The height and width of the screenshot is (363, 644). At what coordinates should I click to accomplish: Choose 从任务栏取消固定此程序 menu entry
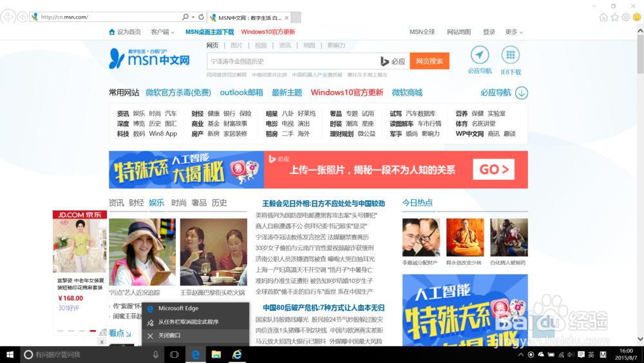coord(196,322)
